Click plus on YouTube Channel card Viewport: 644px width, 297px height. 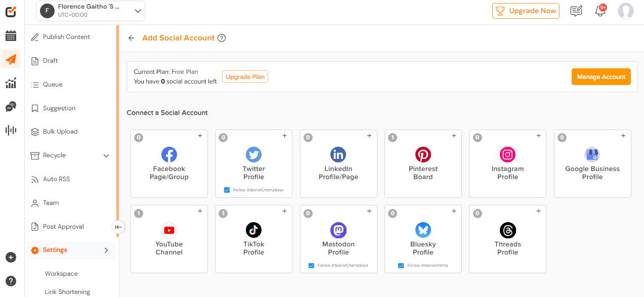[200, 211]
